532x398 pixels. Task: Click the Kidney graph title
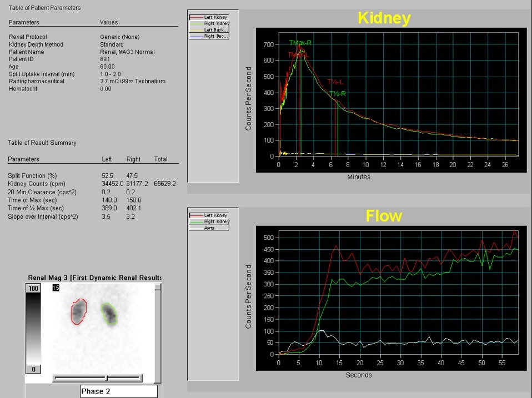coord(384,18)
